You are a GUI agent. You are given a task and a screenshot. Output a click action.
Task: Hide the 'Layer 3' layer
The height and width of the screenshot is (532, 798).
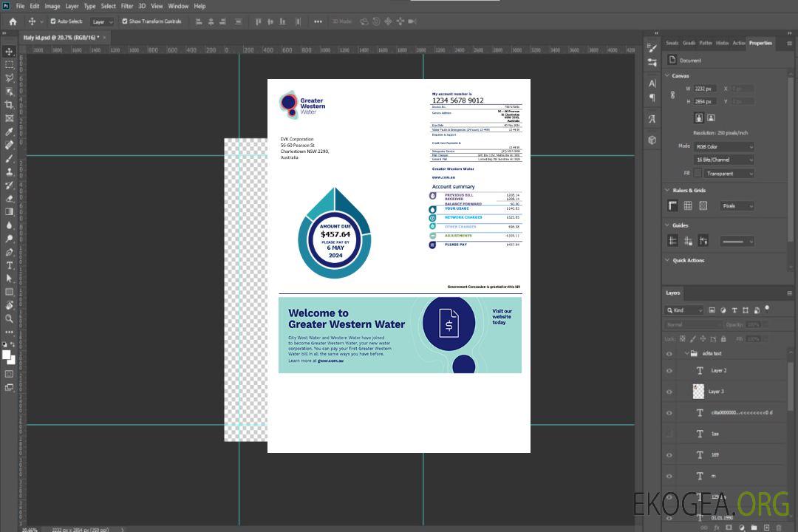[x=669, y=392]
